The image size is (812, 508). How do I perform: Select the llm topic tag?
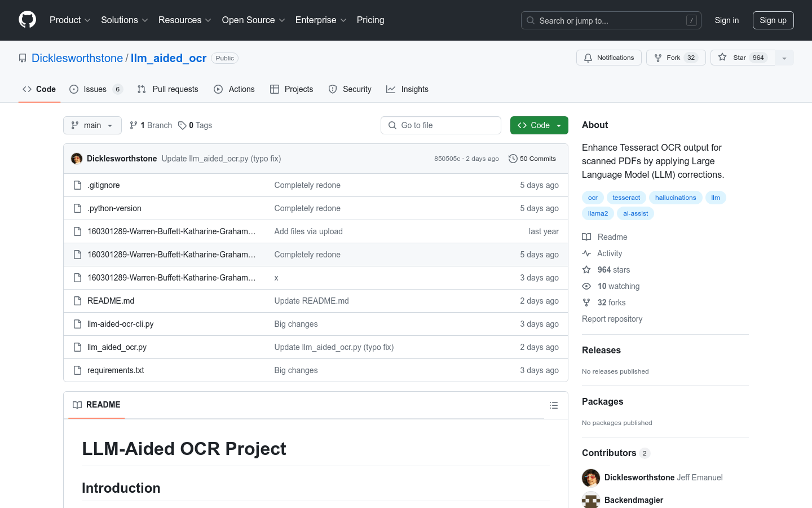pos(716,198)
